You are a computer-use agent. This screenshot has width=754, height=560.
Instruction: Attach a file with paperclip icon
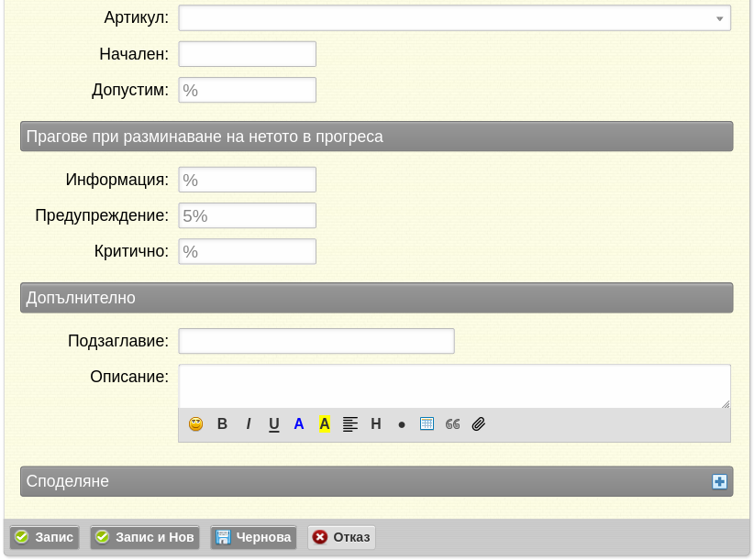click(x=479, y=424)
